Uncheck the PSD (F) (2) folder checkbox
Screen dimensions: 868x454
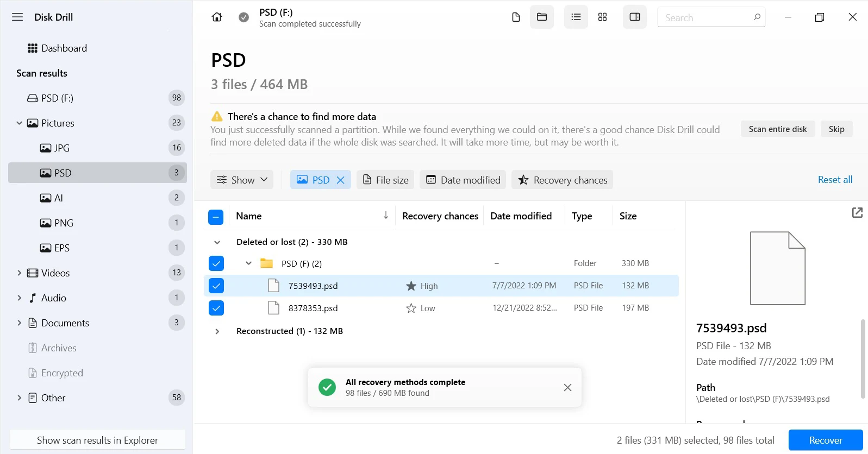click(x=216, y=263)
